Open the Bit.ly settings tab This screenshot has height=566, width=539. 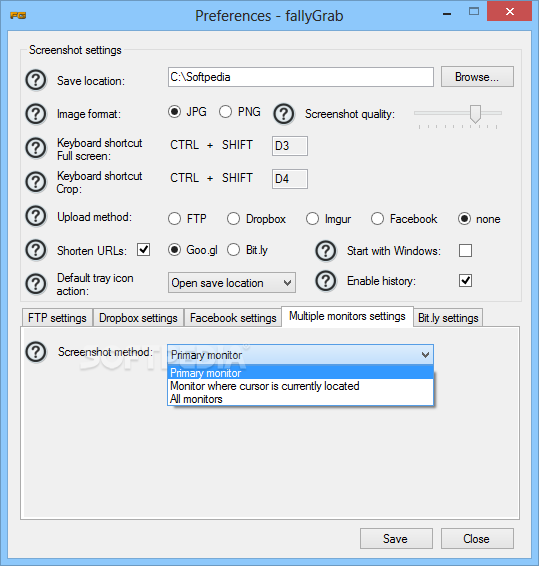point(448,318)
